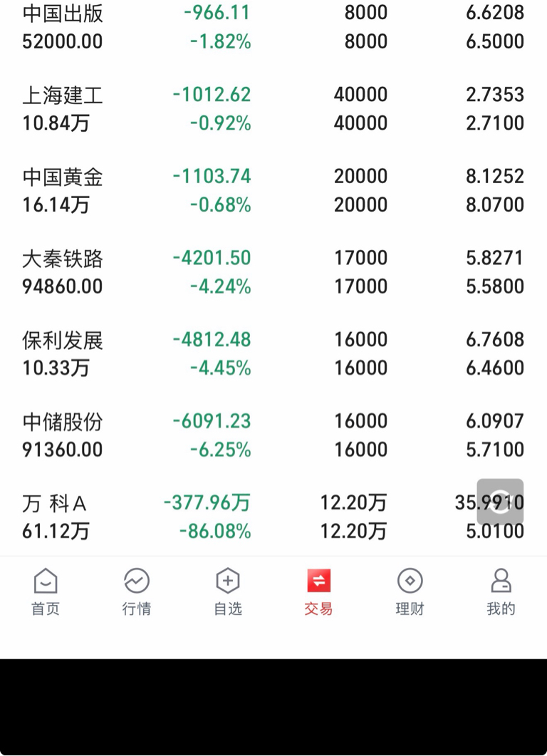Open the 中国出版 stock holding

(63, 13)
